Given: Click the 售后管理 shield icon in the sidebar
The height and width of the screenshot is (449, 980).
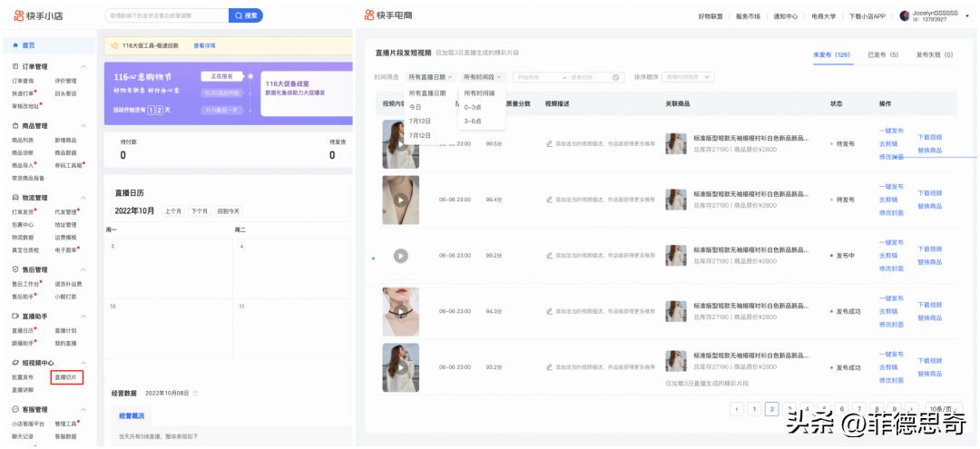Looking at the screenshot, I should [15, 269].
